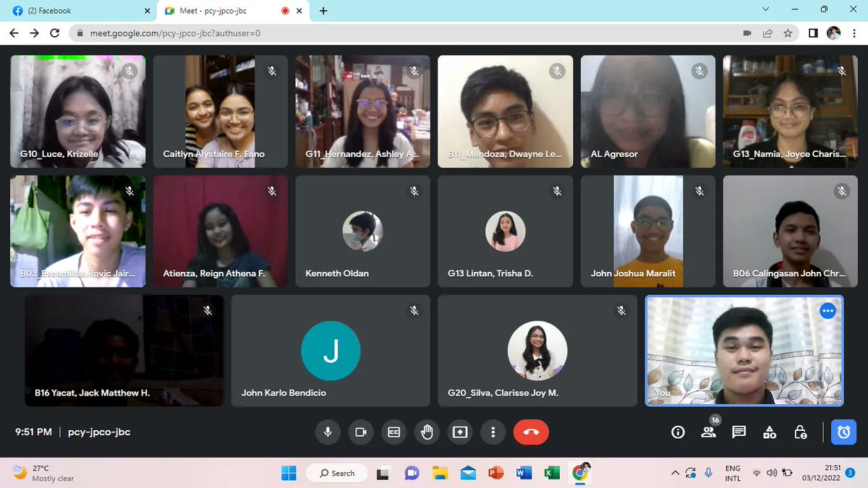The image size is (868, 488).
Task: Open more options in Meet controls
Action: click(x=493, y=432)
